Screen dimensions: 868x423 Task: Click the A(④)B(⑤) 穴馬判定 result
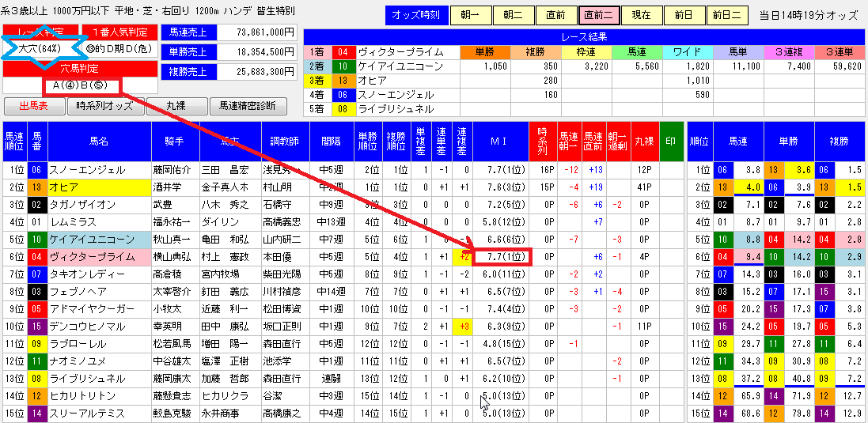[x=80, y=85]
